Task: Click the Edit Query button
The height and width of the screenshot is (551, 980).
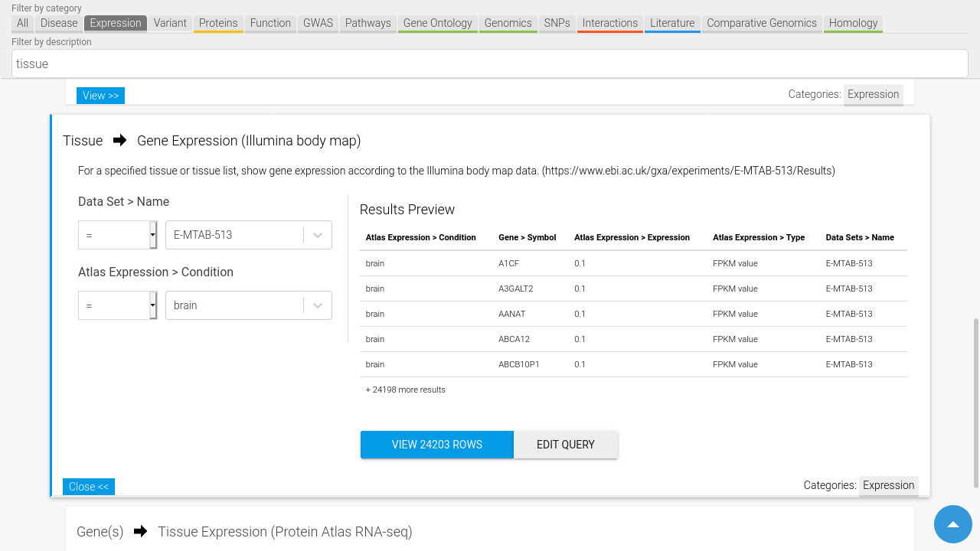Action: click(x=565, y=445)
